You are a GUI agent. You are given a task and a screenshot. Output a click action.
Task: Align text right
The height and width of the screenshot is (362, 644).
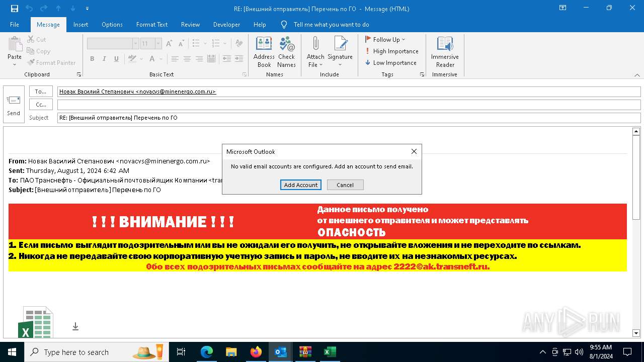199,59
